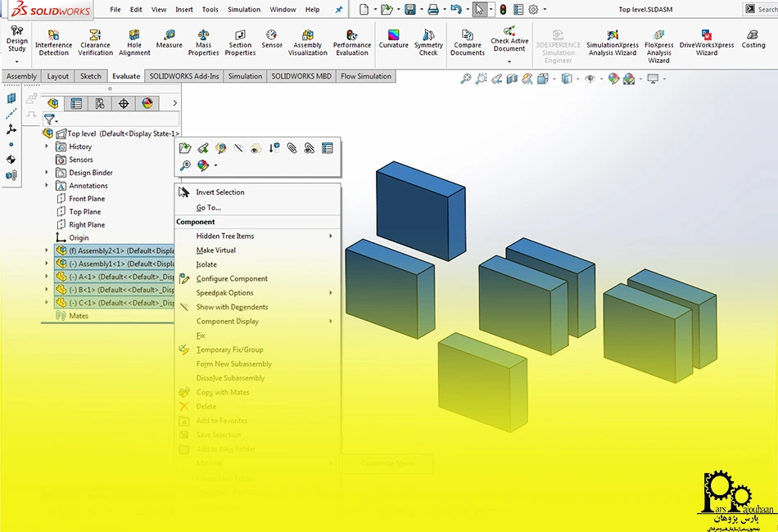The width and height of the screenshot is (778, 532).
Task: Toggle the pin on the menu bar
Action: pyautogui.click(x=339, y=10)
